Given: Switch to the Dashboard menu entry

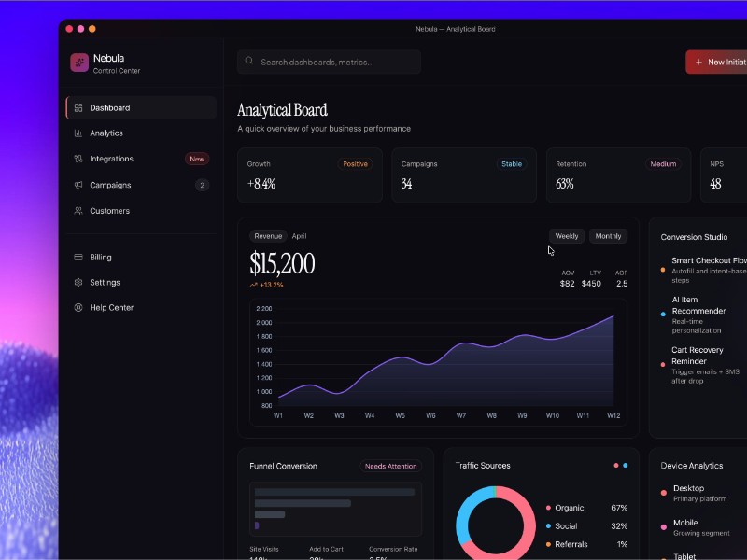Looking at the screenshot, I should [110, 107].
